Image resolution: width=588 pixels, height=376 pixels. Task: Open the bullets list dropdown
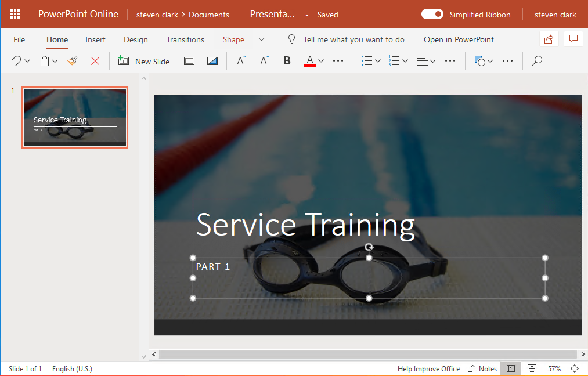tap(371, 61)
